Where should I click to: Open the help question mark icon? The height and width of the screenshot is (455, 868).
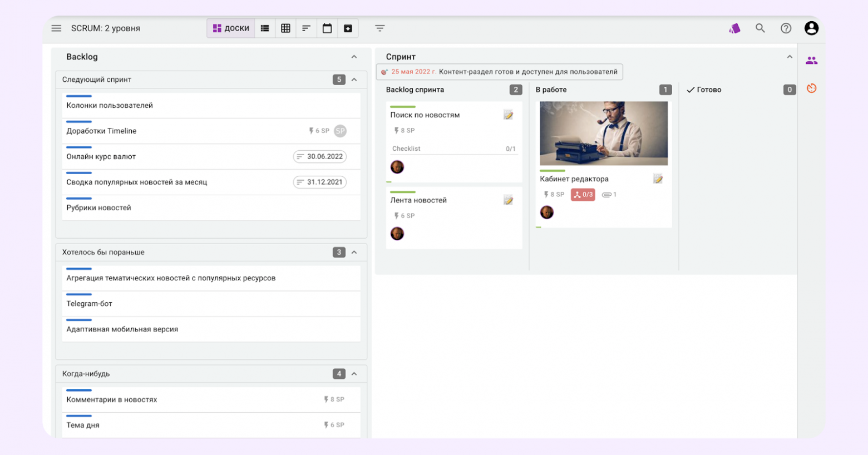pos(786,28)
